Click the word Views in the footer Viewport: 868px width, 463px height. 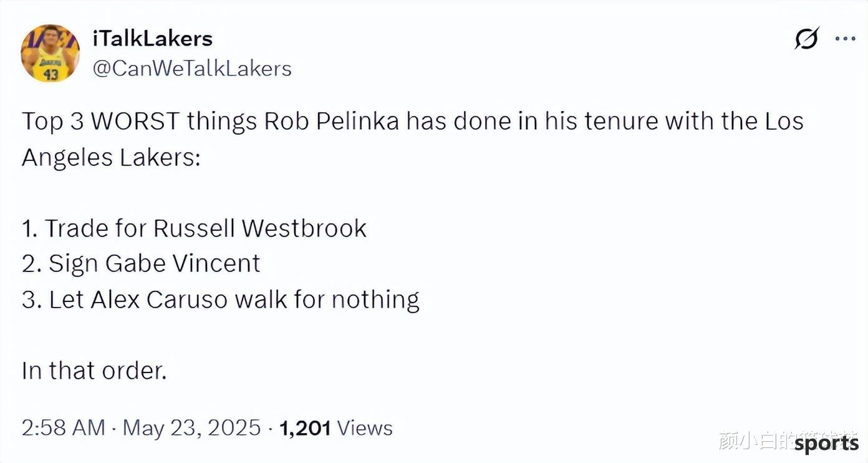[365, 428]
